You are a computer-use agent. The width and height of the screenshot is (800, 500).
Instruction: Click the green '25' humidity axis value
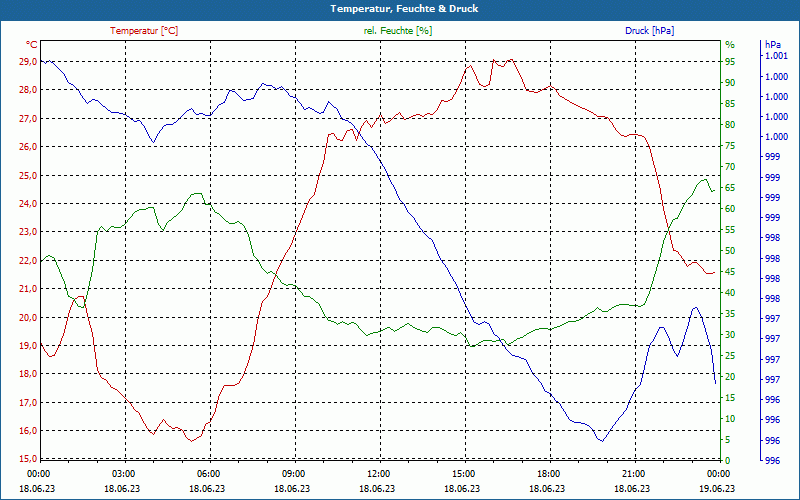(730, 356)
